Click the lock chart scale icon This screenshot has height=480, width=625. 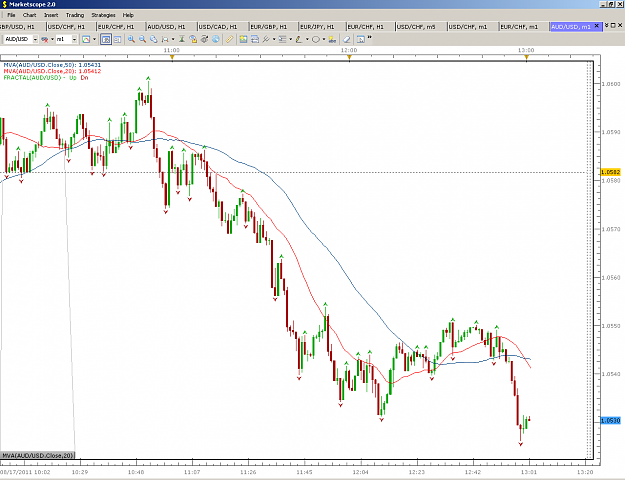point(193,39)
